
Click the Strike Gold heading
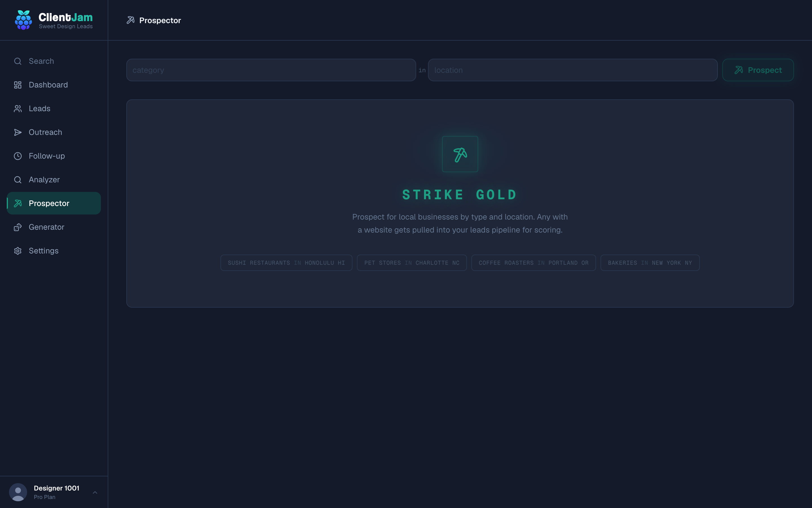click(x=460, y=195)
